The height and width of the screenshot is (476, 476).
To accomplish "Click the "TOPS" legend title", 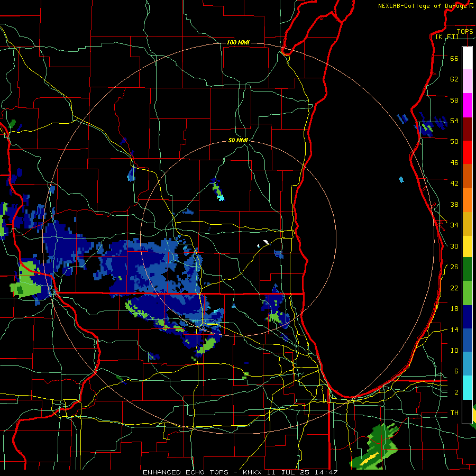I will tap(465, 31).
